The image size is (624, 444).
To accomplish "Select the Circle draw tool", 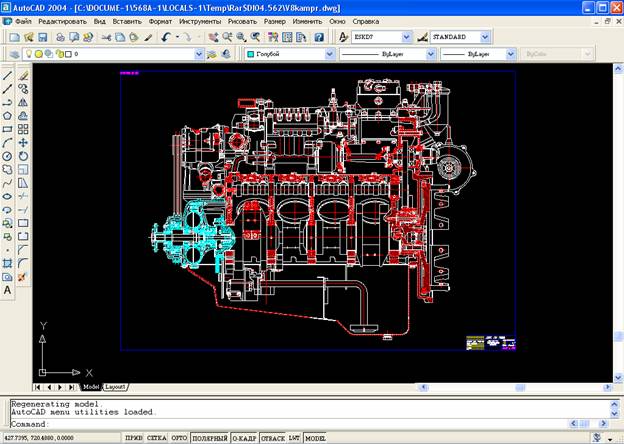I will 8,156.
